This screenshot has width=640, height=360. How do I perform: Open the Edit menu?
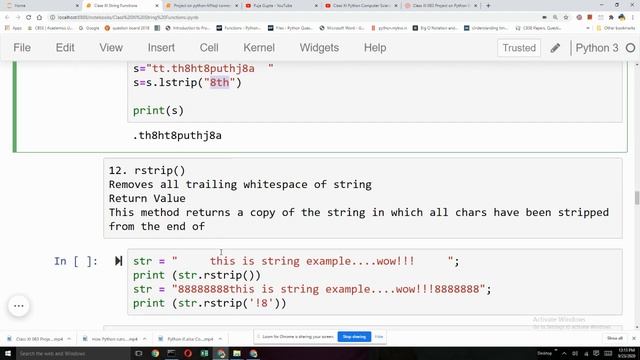point(65,48)
